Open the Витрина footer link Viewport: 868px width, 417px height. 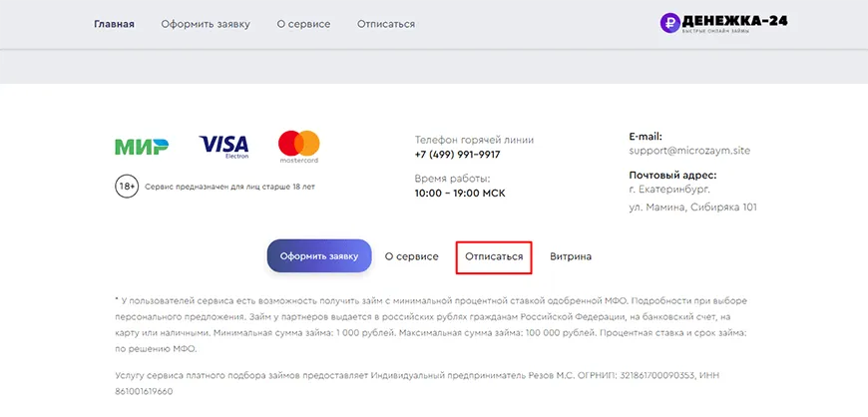click(571, 256)
